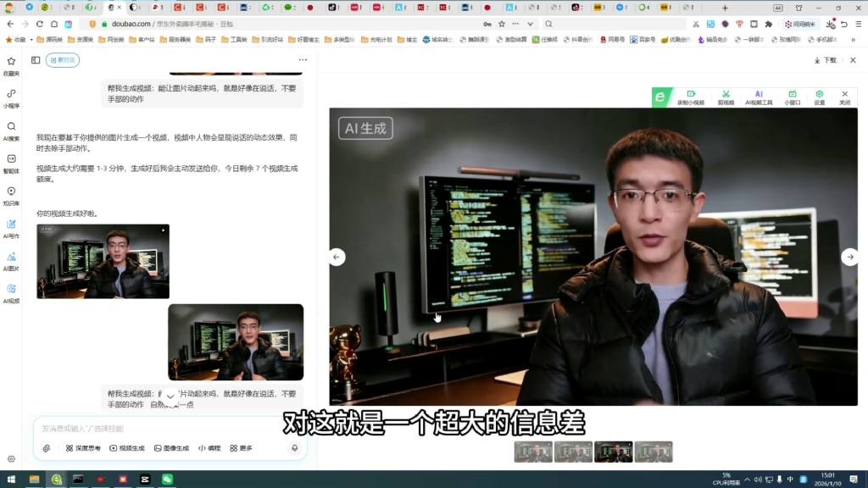Open 设置 in the screen recorder toolbar
Viewport: 868px width, 488px height.
(x=819, y=98)
